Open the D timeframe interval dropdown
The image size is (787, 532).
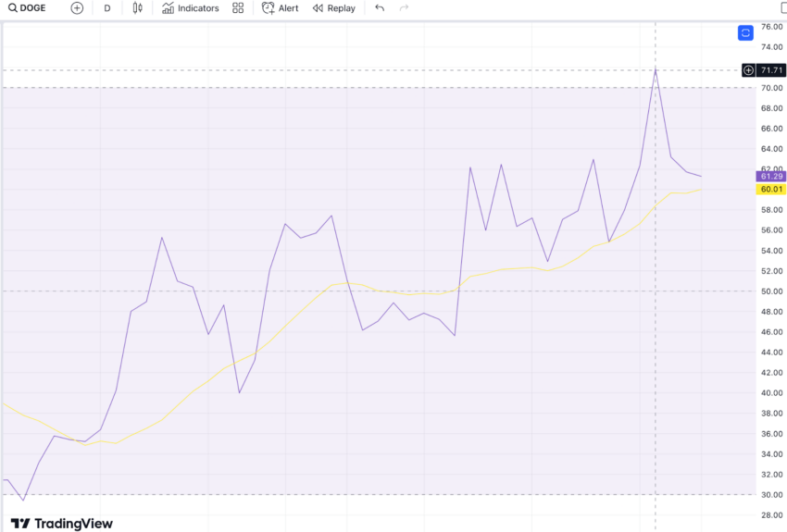(x=106, y=8)
